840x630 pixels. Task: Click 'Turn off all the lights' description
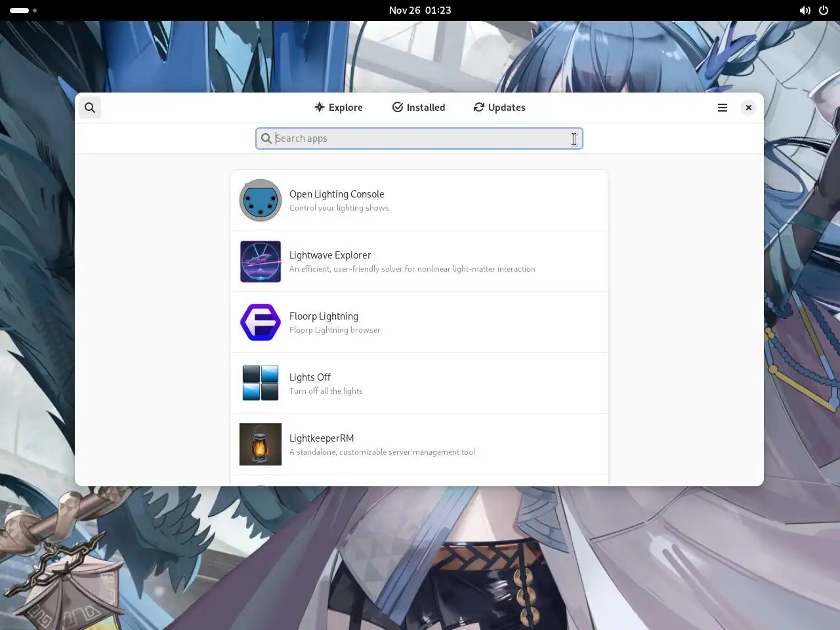coord(326,391)
